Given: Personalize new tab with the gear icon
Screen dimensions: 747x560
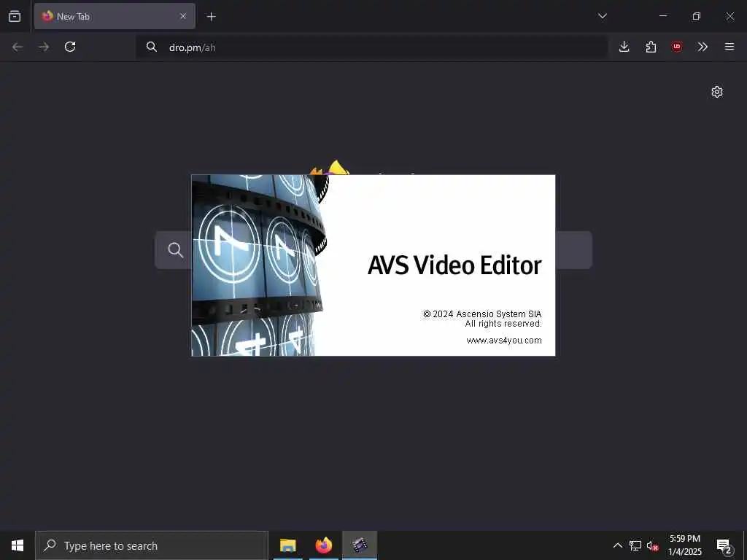Looking at the screenshot, I should [x=717, y=92].
